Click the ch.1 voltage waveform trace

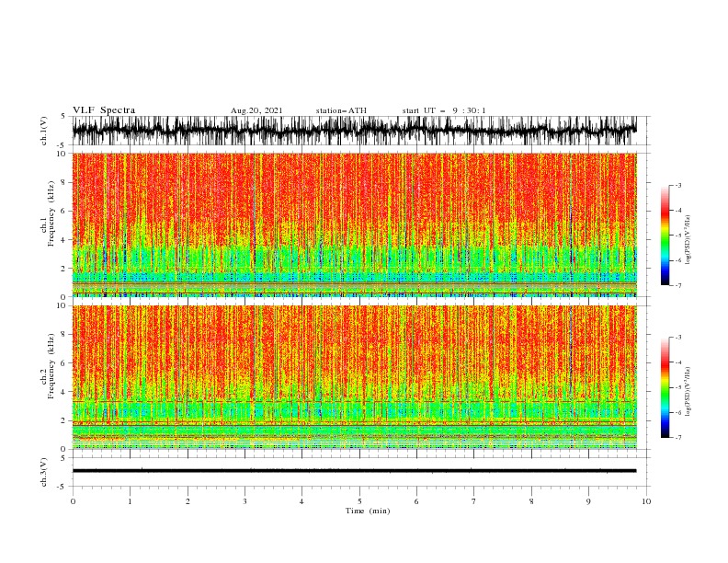[354, 131]
